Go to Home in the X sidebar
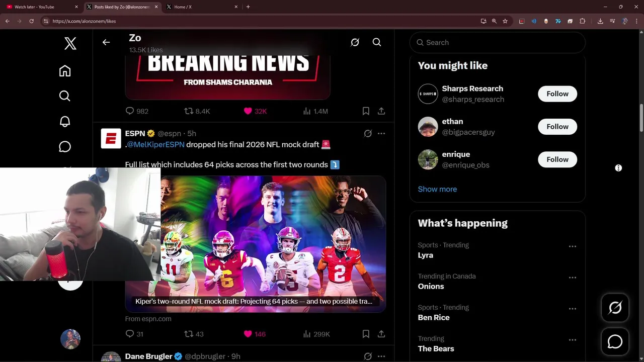This screenshot has height=362, width=644. (x=65, y=71)
